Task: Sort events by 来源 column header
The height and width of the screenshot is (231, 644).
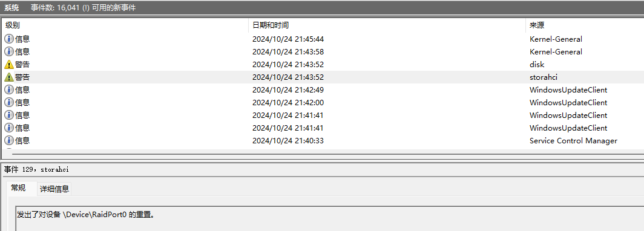Action: (x=585, y=25)
